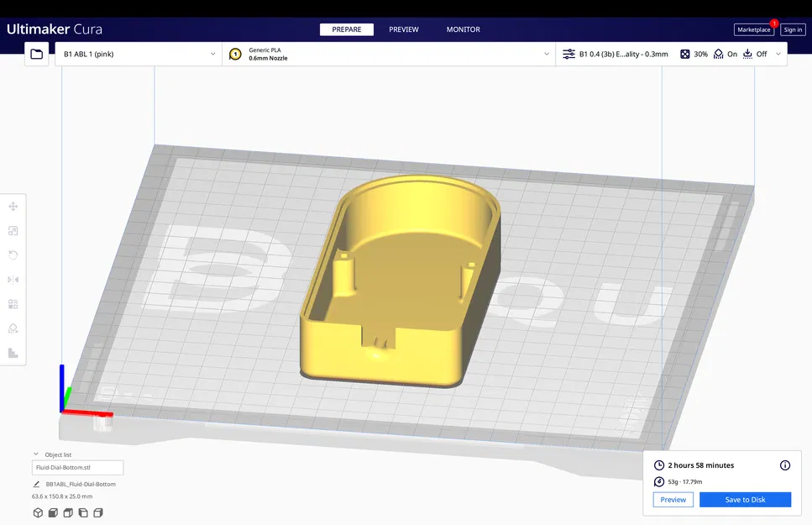Viewport: 812px width, 525px height.
Task: Click the infill 30% icon
Action: [684, 54]
